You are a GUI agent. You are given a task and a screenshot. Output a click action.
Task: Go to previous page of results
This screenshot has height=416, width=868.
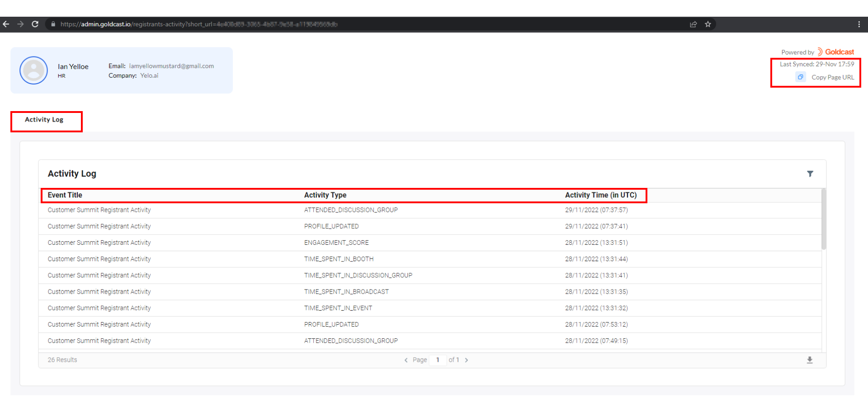[406, 360]
